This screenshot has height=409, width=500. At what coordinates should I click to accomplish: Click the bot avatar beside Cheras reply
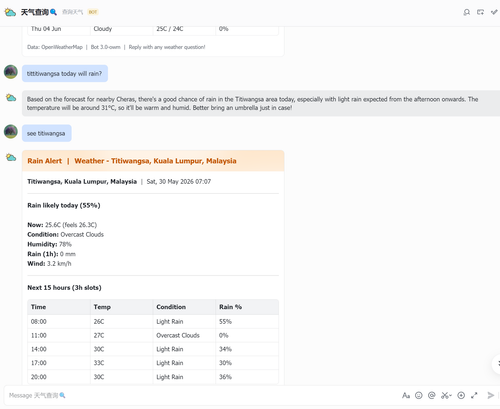[11, 98]
